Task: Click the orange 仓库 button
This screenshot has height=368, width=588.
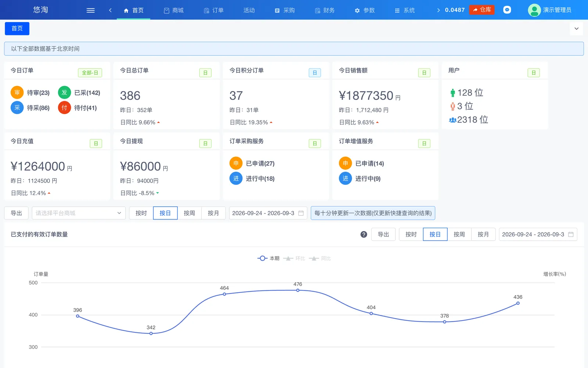Action: click(x=481, y=10)
